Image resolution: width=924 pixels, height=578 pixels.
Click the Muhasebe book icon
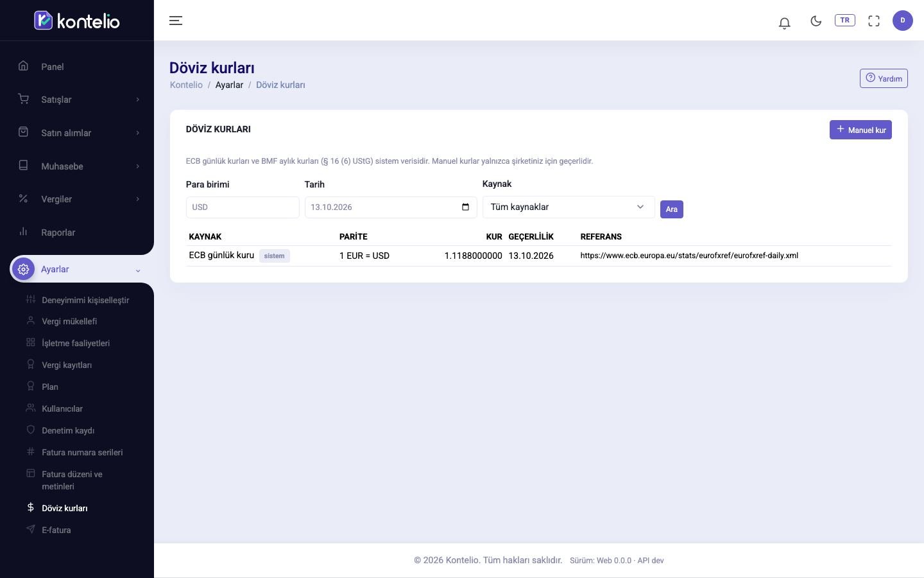[23, 165]
